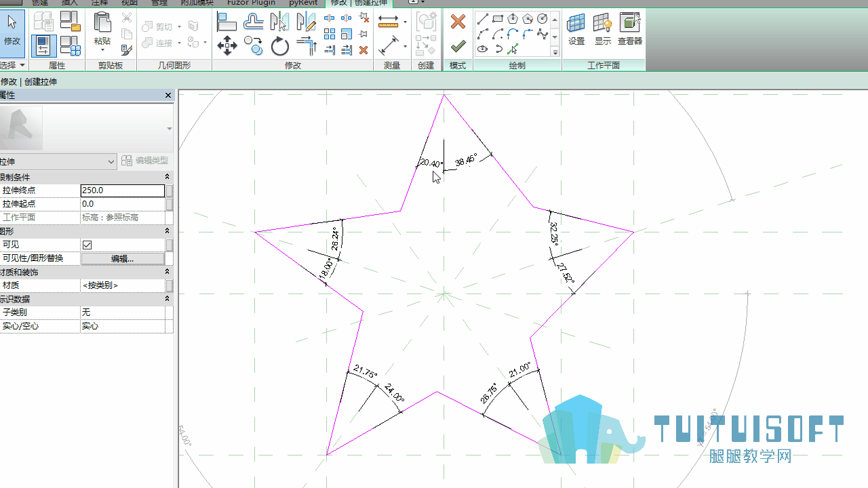
Task: Click the Aligned Dimension tool in the Measure panel
Action: pos(389,46)
